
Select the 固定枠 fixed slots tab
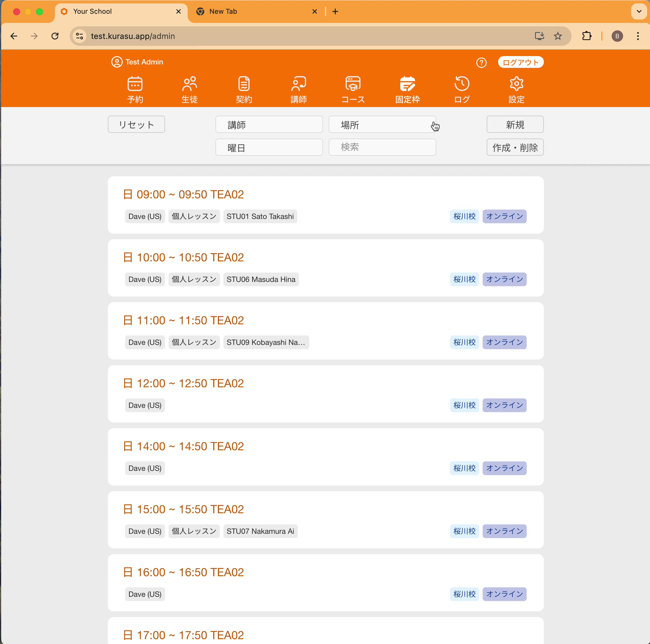pyautogui.click(x=407, y=89)
